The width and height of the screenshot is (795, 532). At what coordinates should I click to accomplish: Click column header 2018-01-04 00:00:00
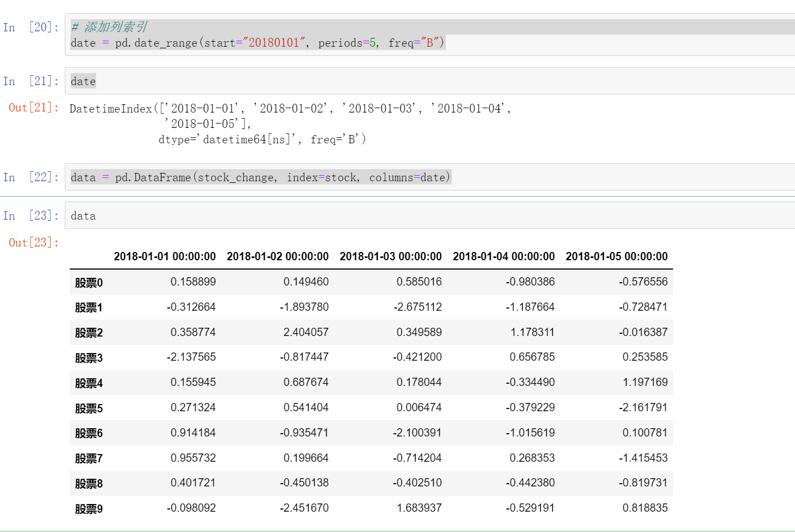click(504, 256)
